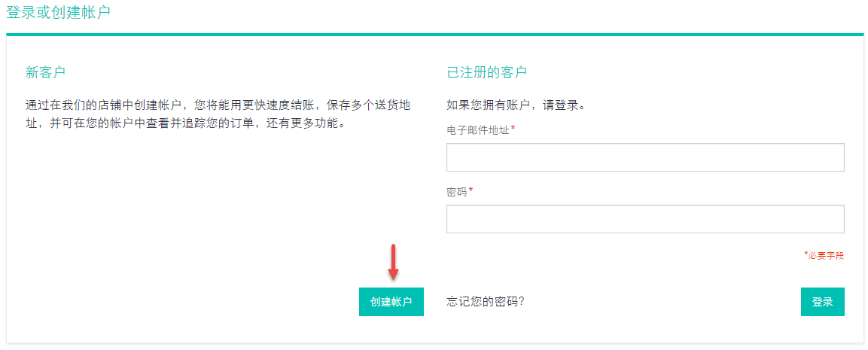The image size is (868, 350).
Task: Click the red asterisk beside 密码 label
Action: coord(471,190)
